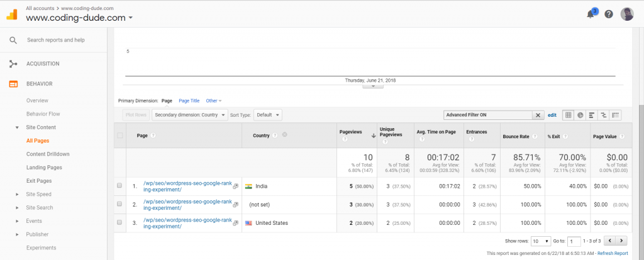The height and width of the screenshot is (260, 644).
Task: Open (not set) row page in new window
Action: click(236, 205)
